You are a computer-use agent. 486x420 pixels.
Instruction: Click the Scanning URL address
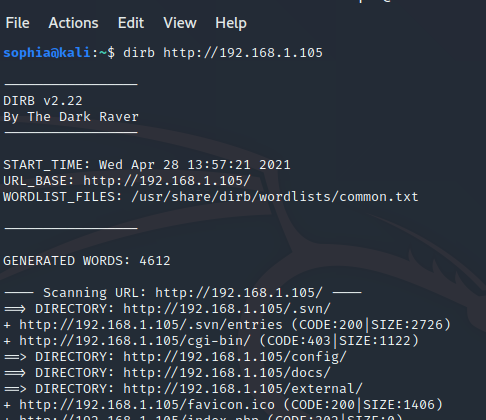click(239, 293)
